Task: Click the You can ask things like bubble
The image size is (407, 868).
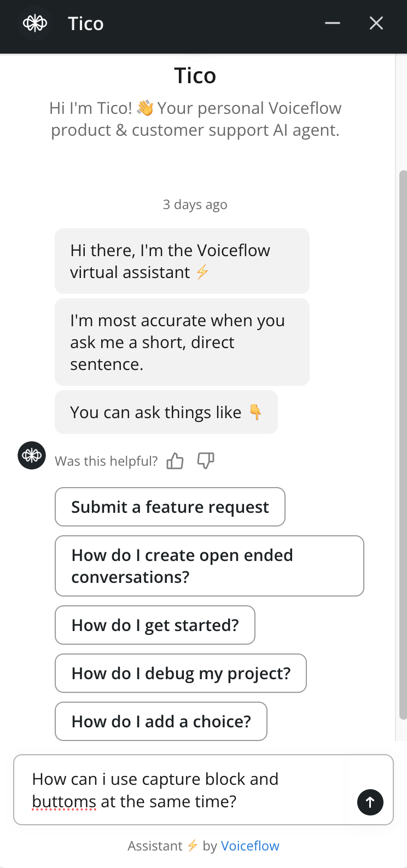Action: click(166, 412)
